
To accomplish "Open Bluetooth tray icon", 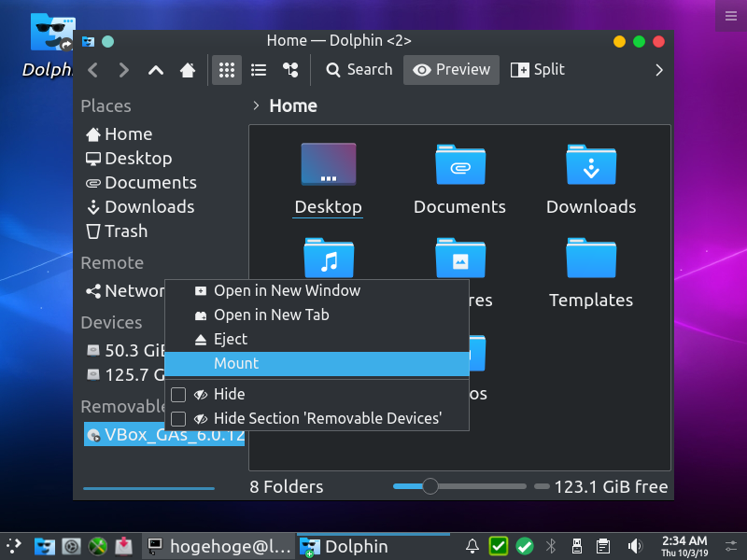I will pyautogui.click(x=551, y=546).
